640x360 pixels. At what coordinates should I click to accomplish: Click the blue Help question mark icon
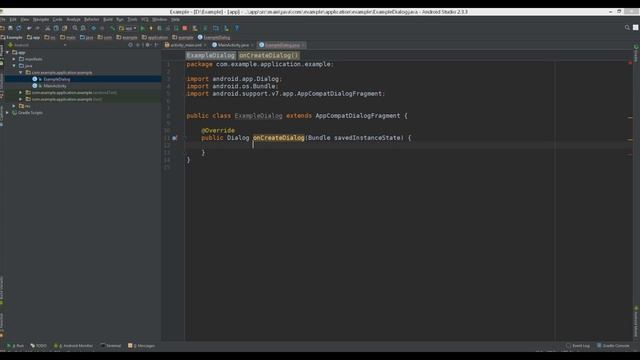[237, 28]
